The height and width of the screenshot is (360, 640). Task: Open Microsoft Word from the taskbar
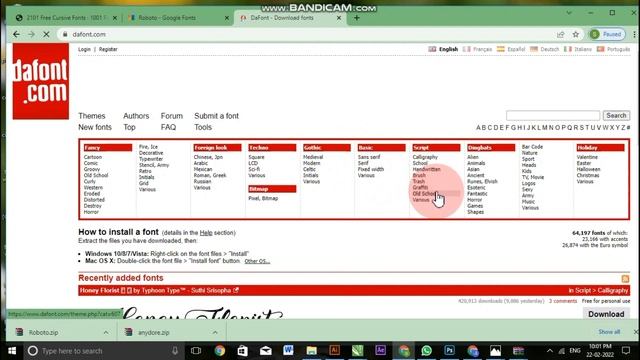[x=288, y=350]
